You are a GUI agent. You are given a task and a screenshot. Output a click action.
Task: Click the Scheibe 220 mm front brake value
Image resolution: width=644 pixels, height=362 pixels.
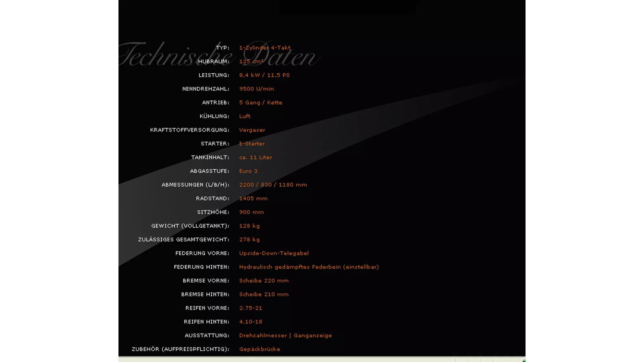click(x=264, y=281)
